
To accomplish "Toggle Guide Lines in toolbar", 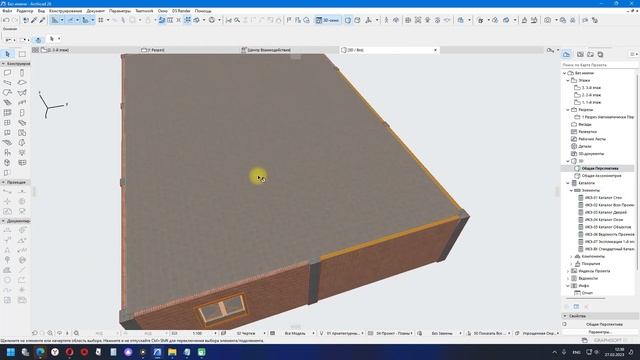I will click(x=55, y=20).
